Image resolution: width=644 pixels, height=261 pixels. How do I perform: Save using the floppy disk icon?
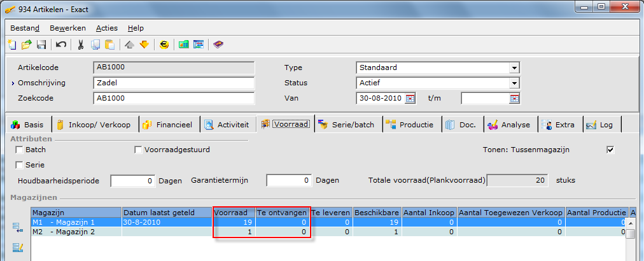(x=41, y=45)
